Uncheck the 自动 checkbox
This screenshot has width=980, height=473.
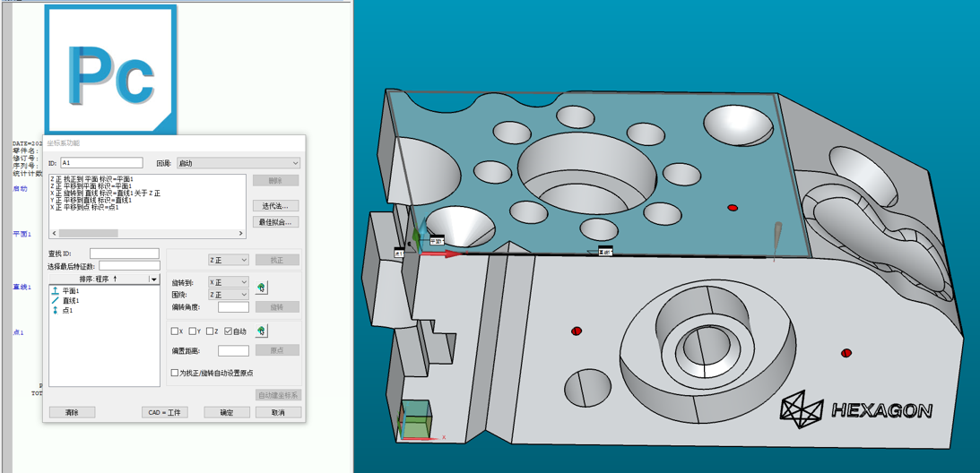click(229, 331)
